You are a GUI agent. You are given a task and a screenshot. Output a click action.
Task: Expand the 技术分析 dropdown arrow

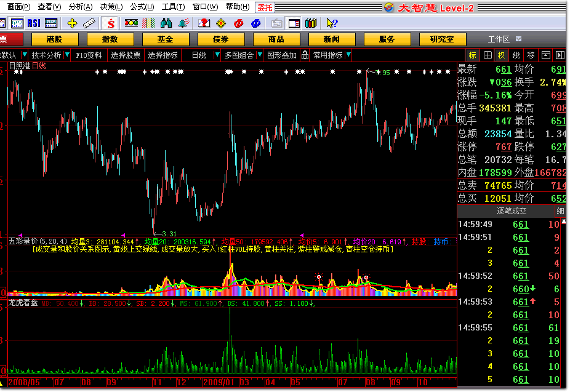pyautogui.click(x=67, y=55)
